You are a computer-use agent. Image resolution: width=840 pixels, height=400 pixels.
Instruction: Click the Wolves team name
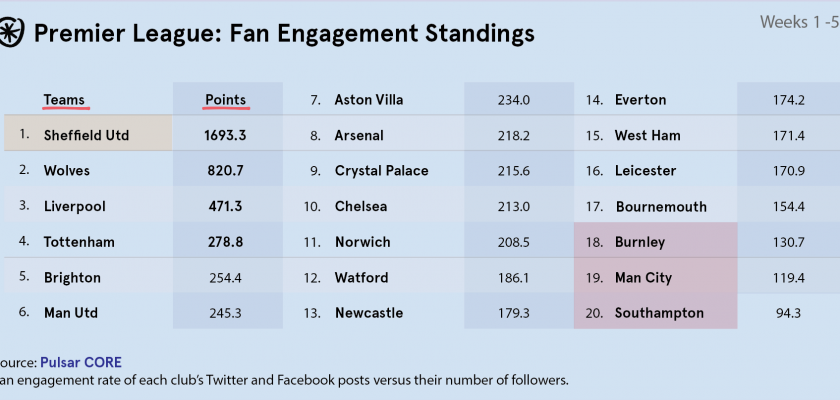point(67,171)
